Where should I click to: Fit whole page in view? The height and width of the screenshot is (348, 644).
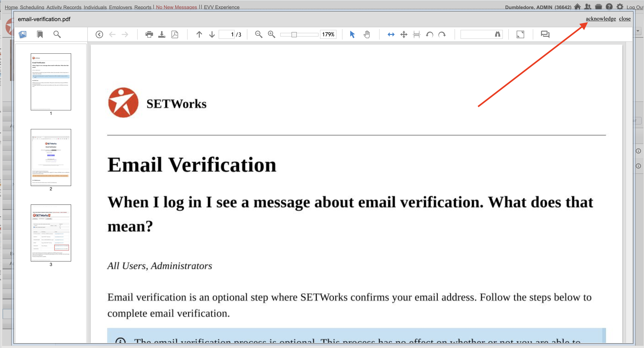point(404,34)
